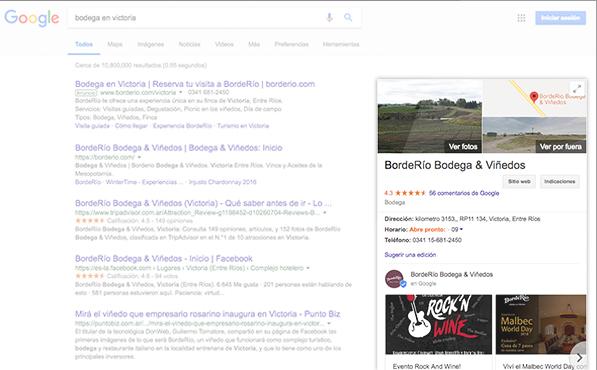This screenshot has width=597, height=370.
Task: Open 56 comentarios de Google
Action: [464, 193]
